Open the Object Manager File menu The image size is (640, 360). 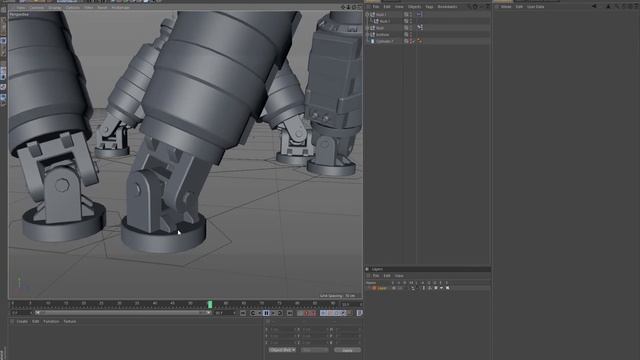pos(376,7)
